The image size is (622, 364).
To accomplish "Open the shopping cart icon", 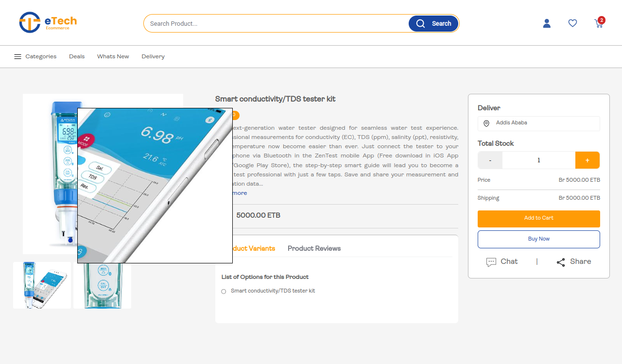I will pos(599,23).
